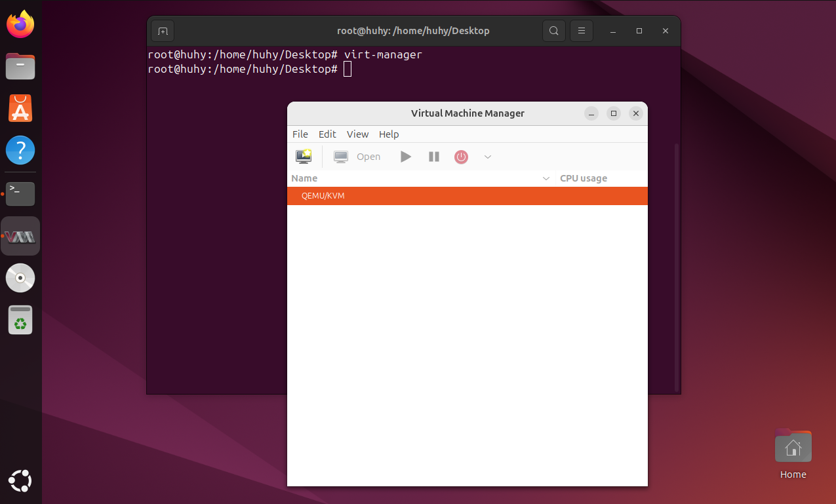Minimize the Virtual Machine Manager window
This screenshot has width=836, height=504.
[x=591, y=113]
